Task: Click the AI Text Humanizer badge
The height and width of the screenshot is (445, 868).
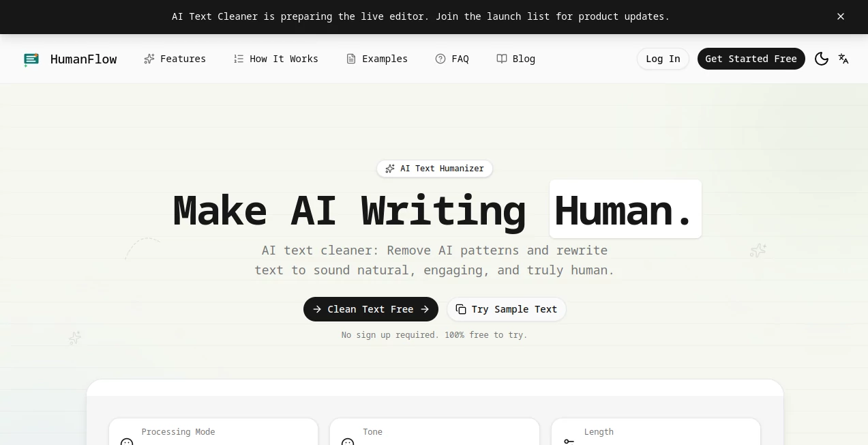Action: point(434,169)
